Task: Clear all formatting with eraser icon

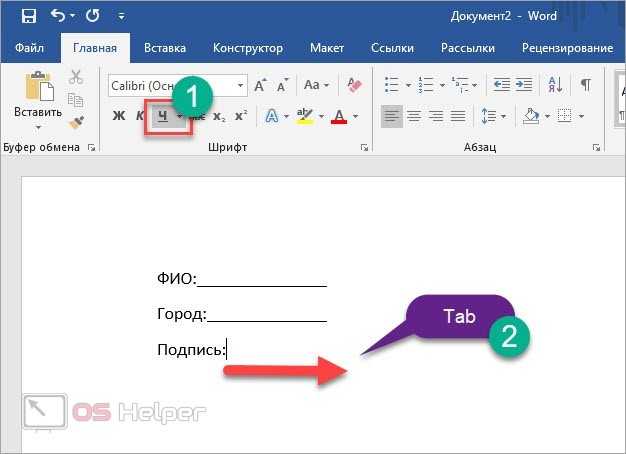Action: point(354,85)
